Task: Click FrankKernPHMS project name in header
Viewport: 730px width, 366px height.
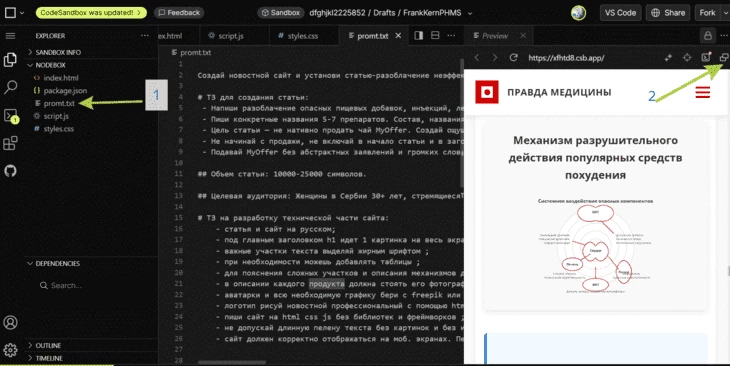Action: click(432, 13)
